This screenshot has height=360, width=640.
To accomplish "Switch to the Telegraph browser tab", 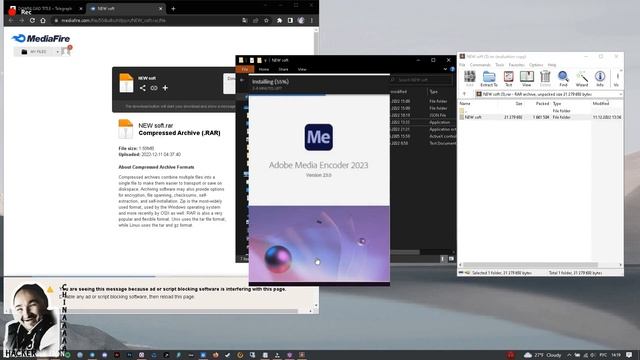I will click(x=46, y=8).
